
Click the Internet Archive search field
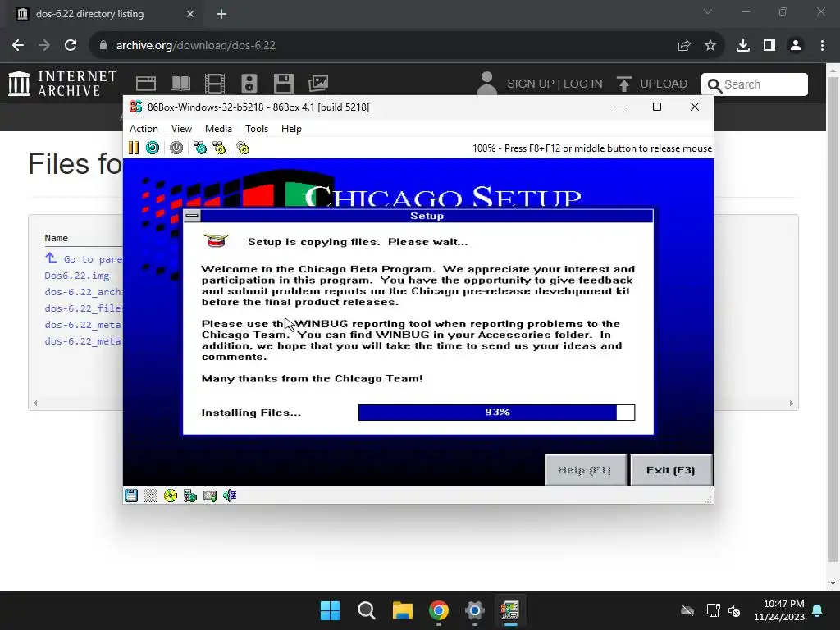point(755,84)
